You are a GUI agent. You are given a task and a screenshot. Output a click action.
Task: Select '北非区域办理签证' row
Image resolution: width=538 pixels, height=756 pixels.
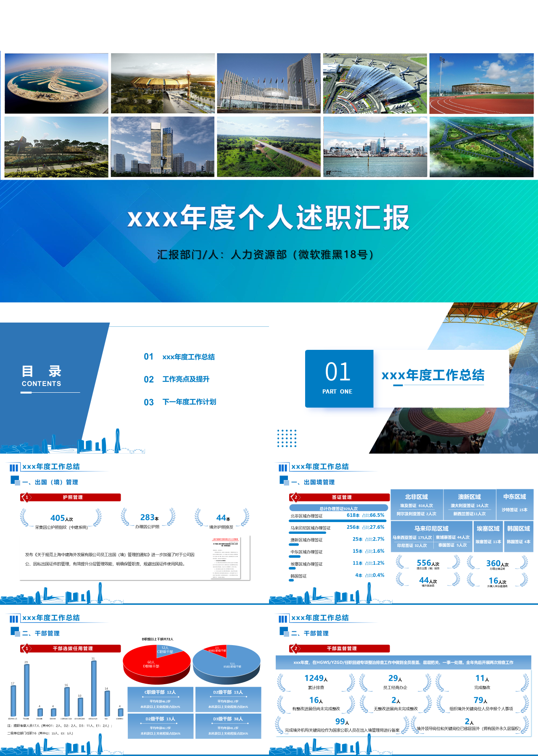click(338, 516)
